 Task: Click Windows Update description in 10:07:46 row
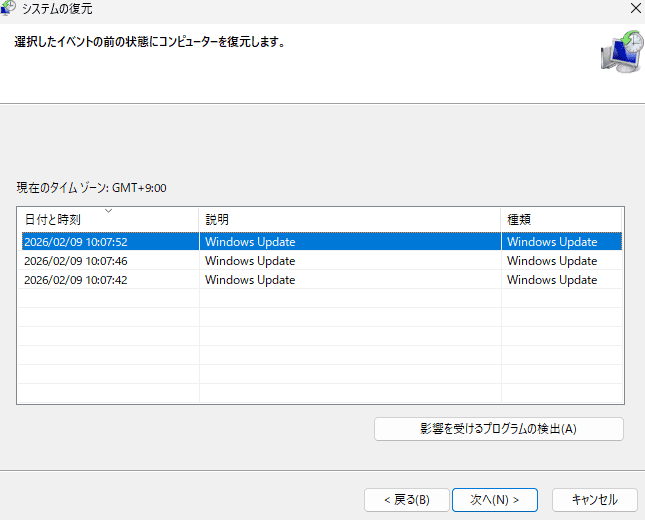click(x=250, y=261)
